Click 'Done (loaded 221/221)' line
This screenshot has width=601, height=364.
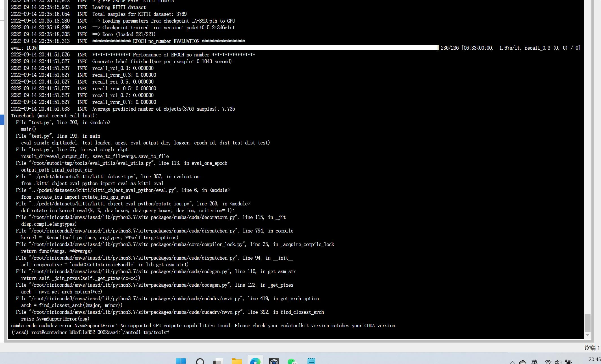(x=124, y=34)
